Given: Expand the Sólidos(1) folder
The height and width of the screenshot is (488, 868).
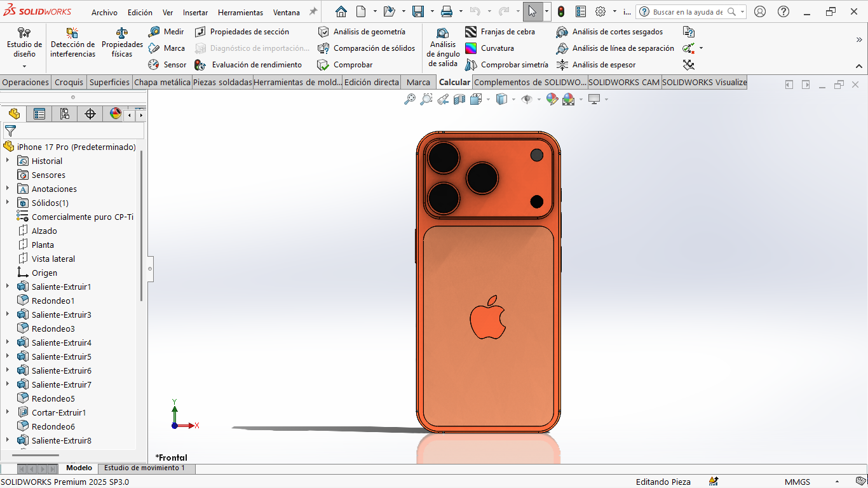Looking at the screenshot, I should (8, 203).
